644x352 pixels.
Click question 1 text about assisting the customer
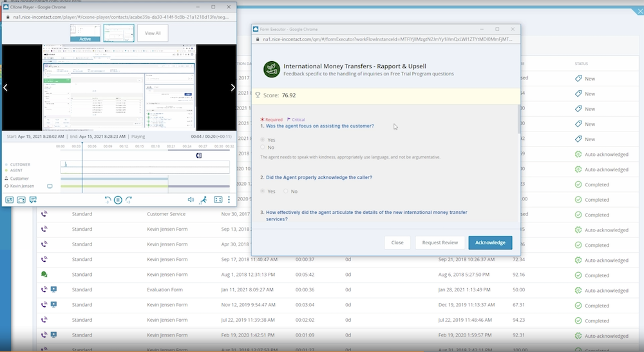click(319, 126)
